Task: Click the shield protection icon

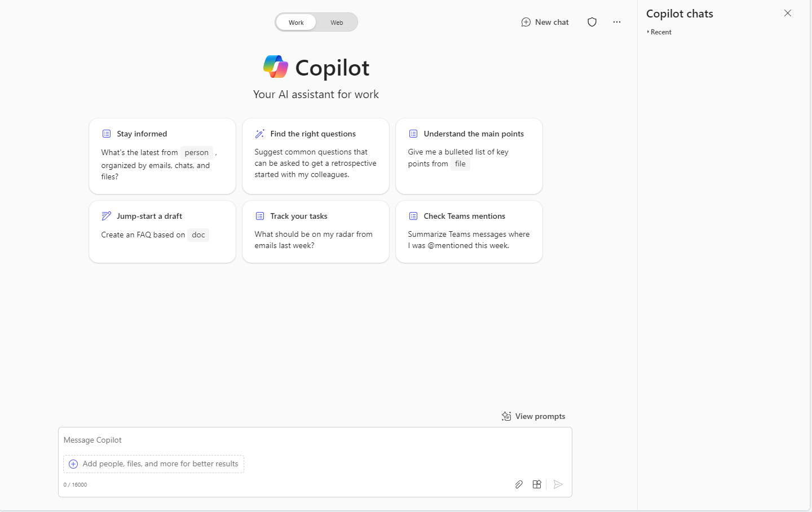Action: tap(592, 22)
